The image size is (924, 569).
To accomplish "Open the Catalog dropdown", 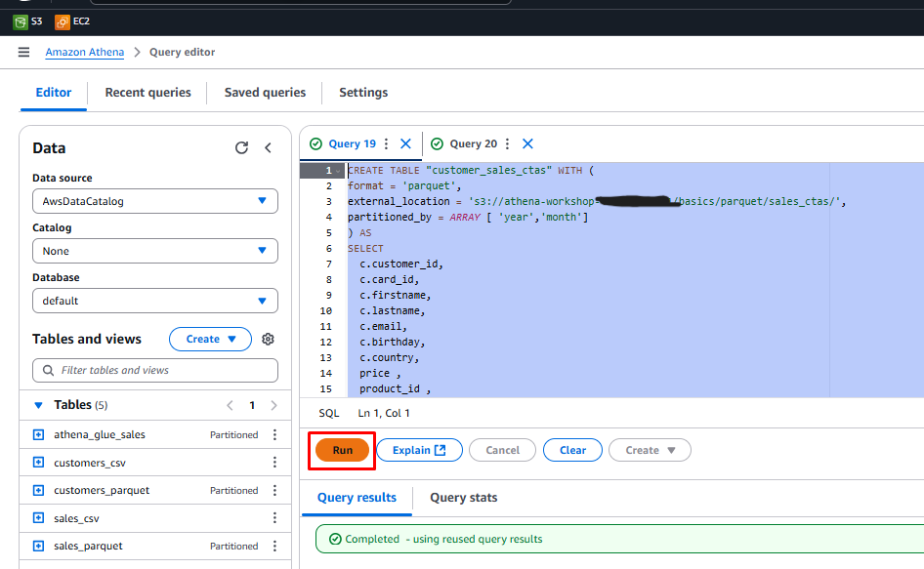I will coord(155,251).
